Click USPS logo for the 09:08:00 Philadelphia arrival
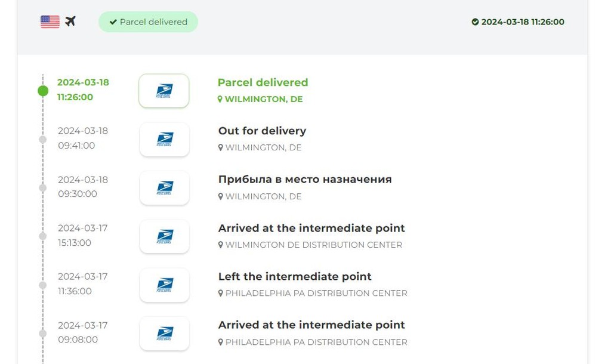 (165, 333)
